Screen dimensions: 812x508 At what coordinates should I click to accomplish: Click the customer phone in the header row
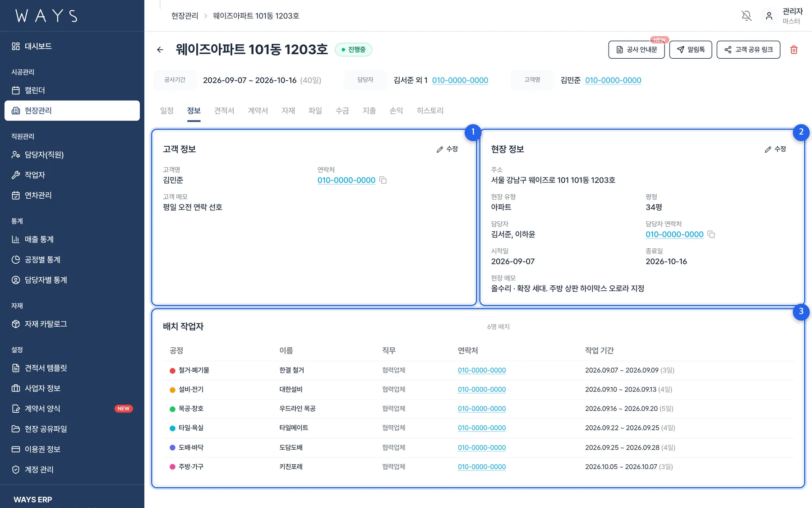point(613,80)
